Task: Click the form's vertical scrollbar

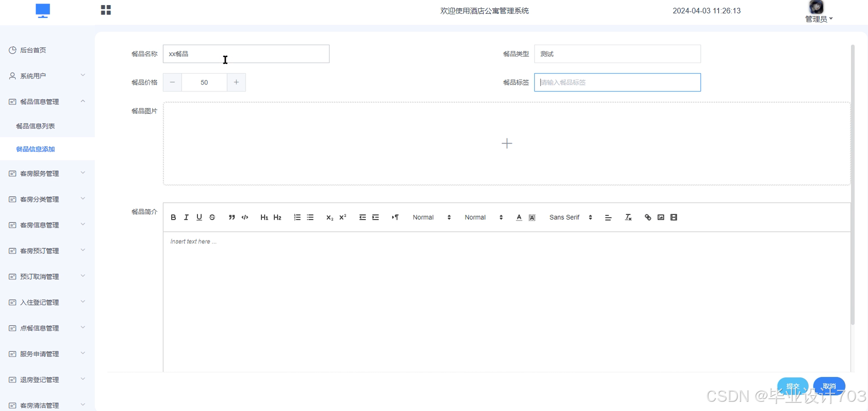Action: pos(852,185)
